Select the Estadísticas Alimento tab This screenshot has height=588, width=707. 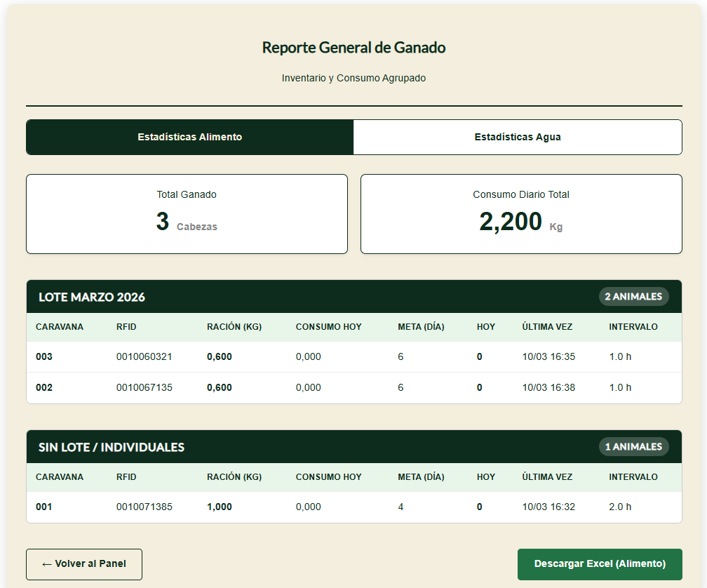point(190,137)
